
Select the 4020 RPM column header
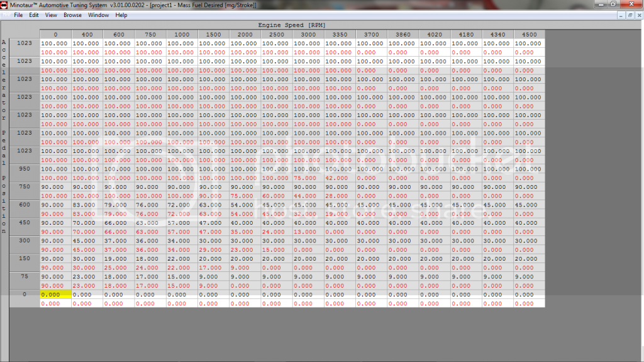click(x=435, y=35)
